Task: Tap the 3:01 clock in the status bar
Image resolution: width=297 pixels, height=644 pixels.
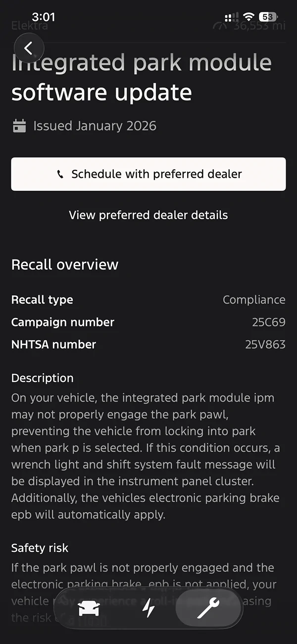Action: pos(44,17)
